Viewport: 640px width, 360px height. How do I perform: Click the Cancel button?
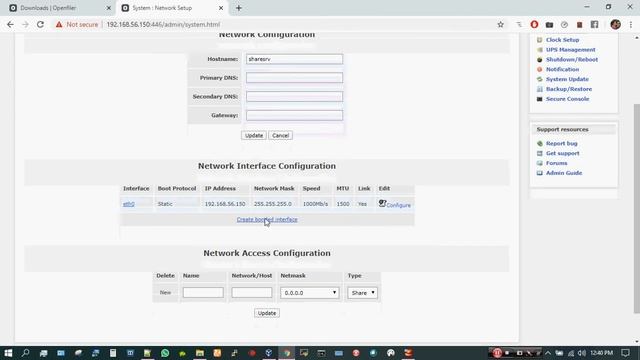click(280, 136)
